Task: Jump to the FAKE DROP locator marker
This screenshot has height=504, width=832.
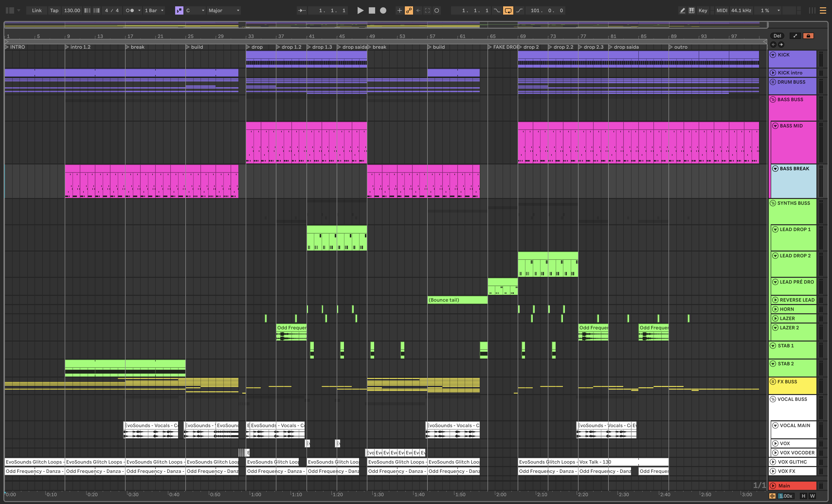Action: click(490, 47)
